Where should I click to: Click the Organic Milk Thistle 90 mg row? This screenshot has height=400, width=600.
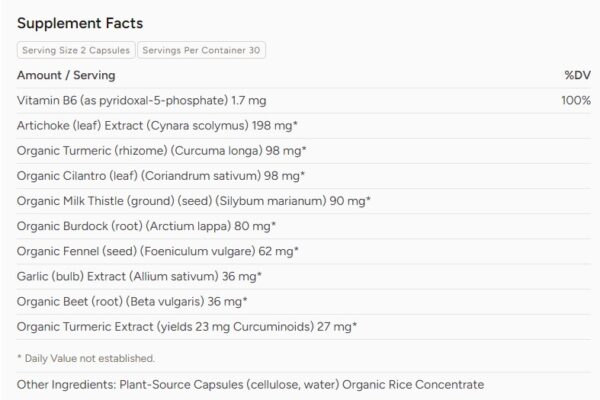(304, 201)
